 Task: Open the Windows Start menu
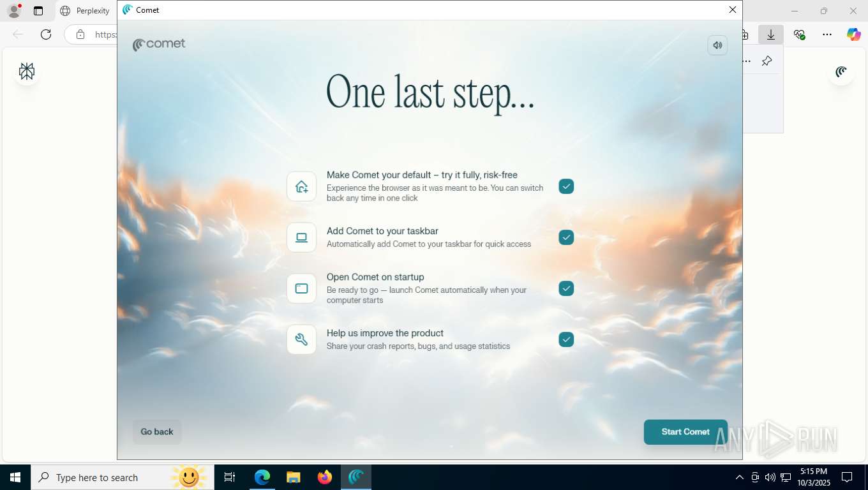pos(15,477)
